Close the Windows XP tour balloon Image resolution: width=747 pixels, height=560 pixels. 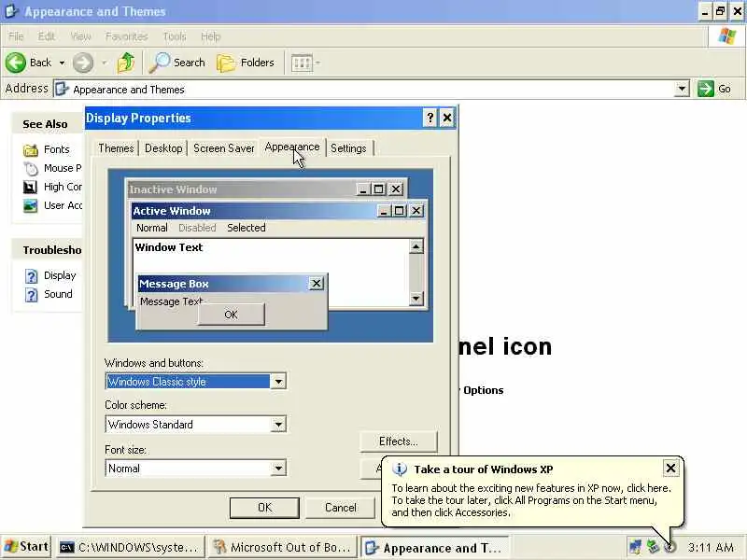point(670,469)
